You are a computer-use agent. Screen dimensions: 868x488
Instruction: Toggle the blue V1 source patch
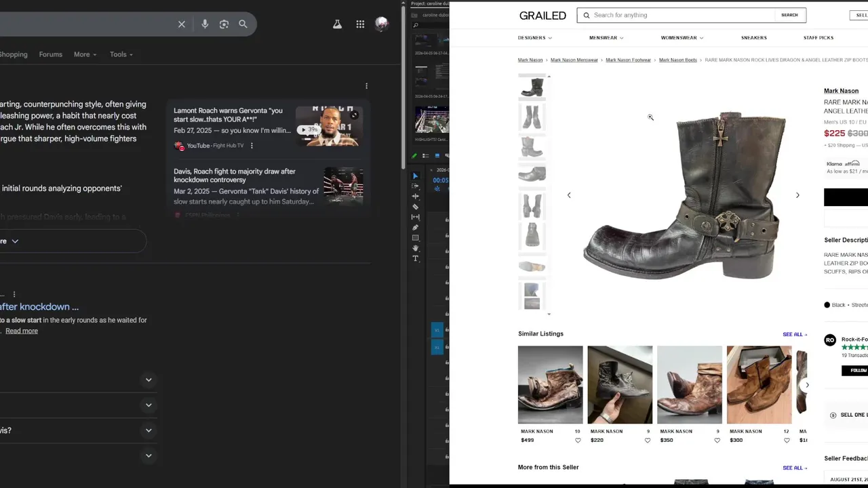coord(437,330)
